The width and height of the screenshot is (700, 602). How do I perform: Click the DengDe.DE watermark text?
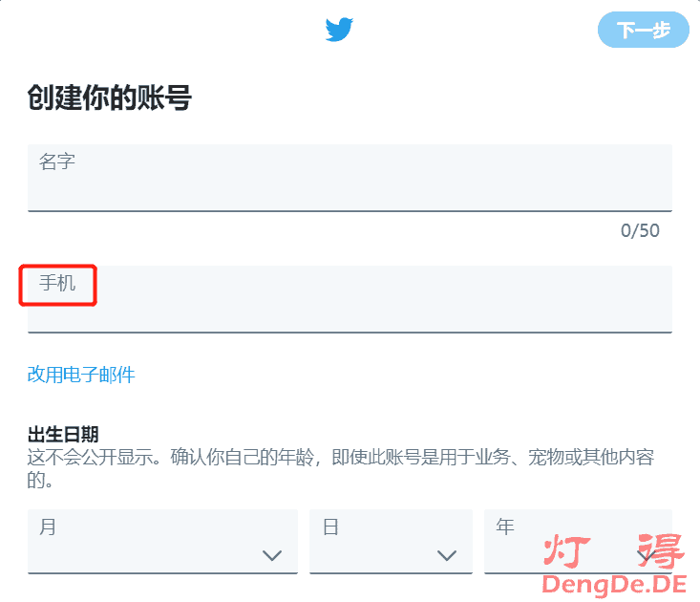614,585
